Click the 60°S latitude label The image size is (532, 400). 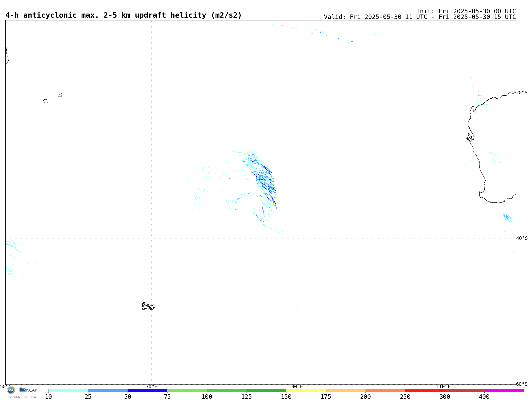click(522, 384)
